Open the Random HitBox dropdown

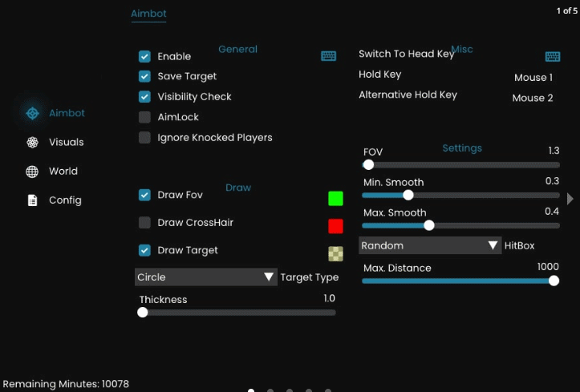point(430,245)
